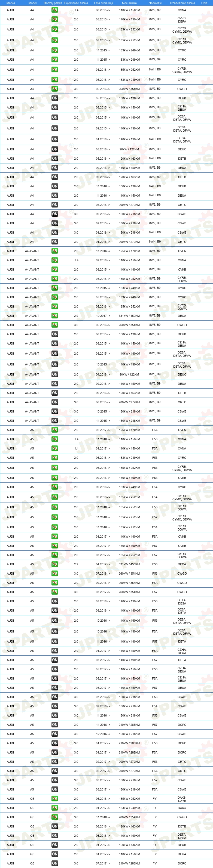Select the Pojemność silnika column header

(x=76, y=3)
